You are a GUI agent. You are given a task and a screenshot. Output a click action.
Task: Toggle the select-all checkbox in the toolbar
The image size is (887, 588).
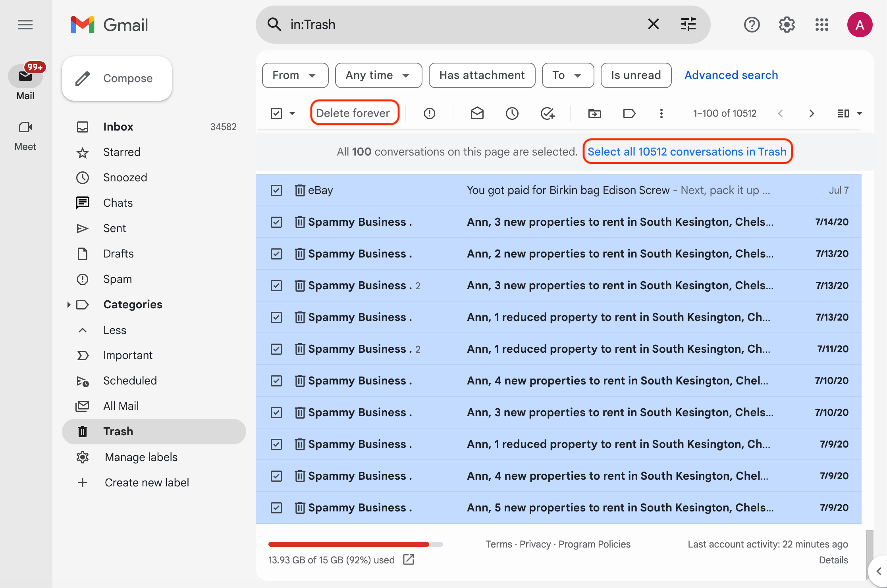[x=276, y=113]
